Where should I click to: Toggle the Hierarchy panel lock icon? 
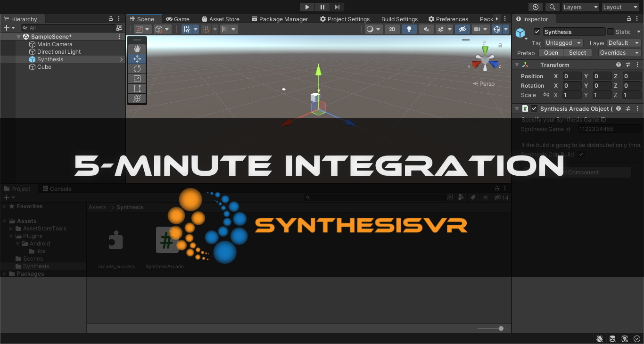pyautogui.click(x=111, y=18)
